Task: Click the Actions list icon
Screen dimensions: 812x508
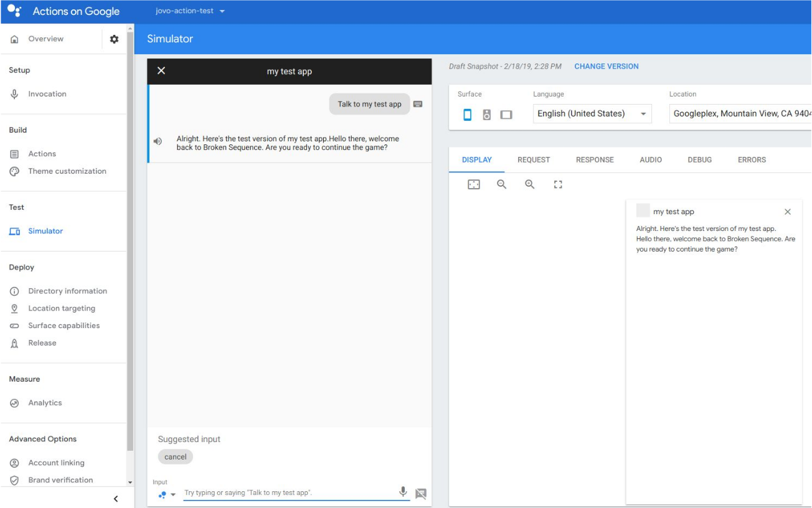Action: coord(14,154)
